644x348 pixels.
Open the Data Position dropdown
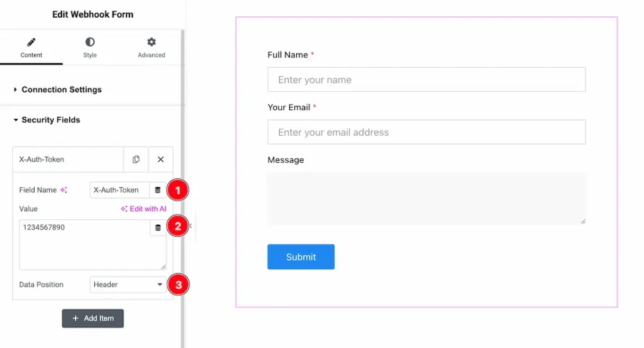(128, 285)
